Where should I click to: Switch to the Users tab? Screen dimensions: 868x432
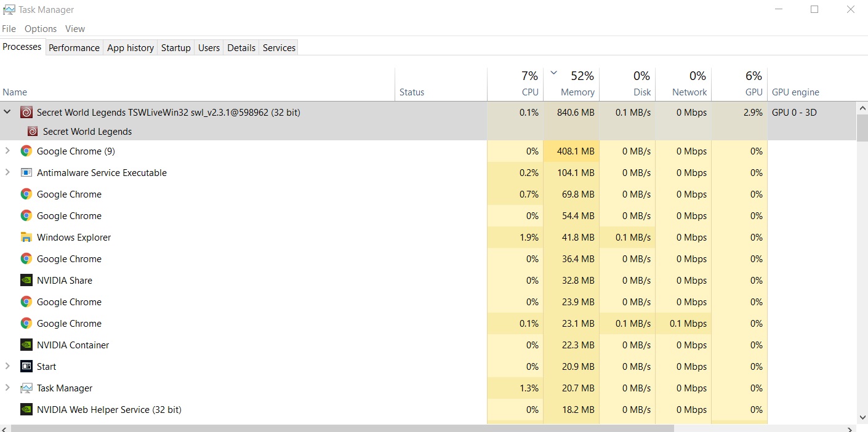(x=209, y=48)
